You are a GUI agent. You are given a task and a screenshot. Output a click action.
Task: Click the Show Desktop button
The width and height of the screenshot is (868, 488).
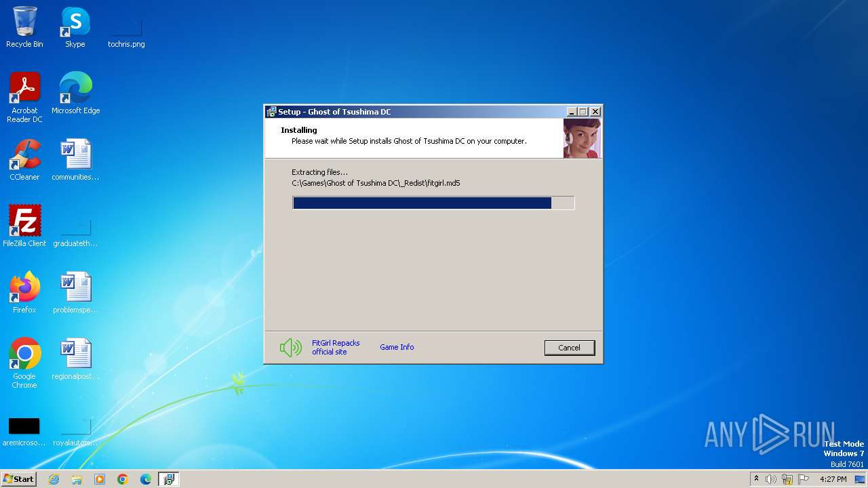point(861,479)
